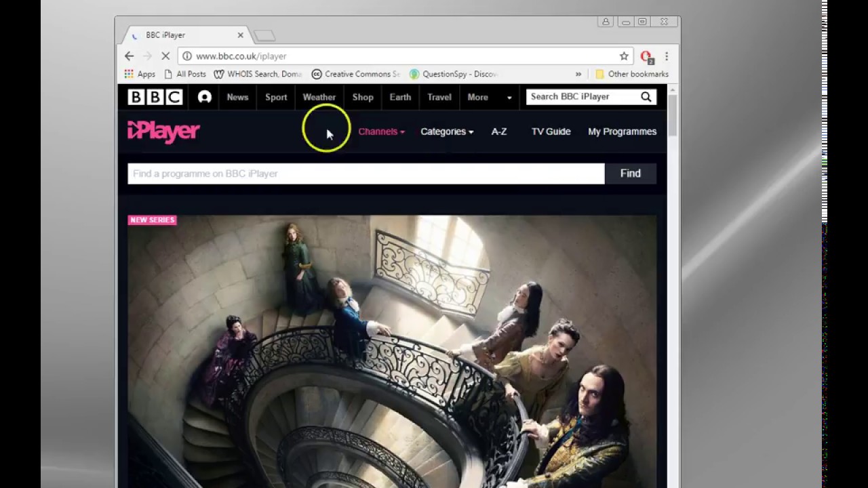Click the iPlayer logo

tap(163, 131)
